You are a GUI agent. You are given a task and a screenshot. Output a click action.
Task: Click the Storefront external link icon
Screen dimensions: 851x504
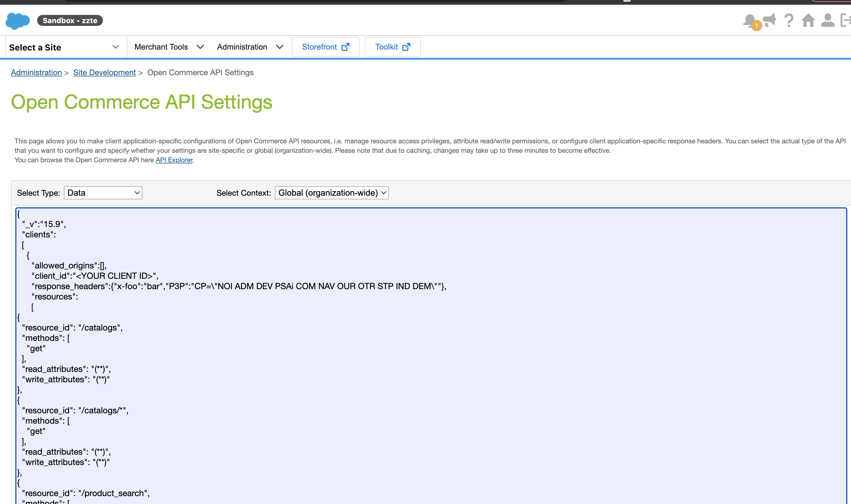click(345, 47)
